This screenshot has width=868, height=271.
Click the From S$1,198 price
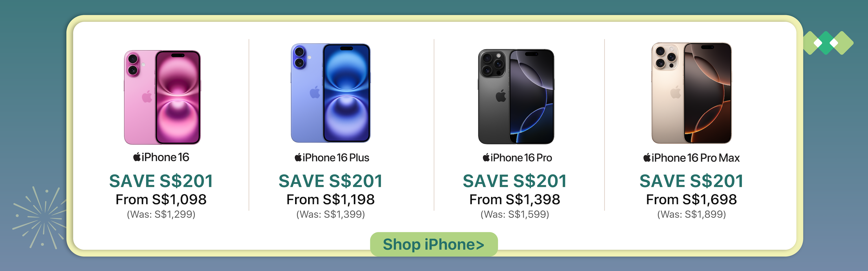tap(330, 199)
